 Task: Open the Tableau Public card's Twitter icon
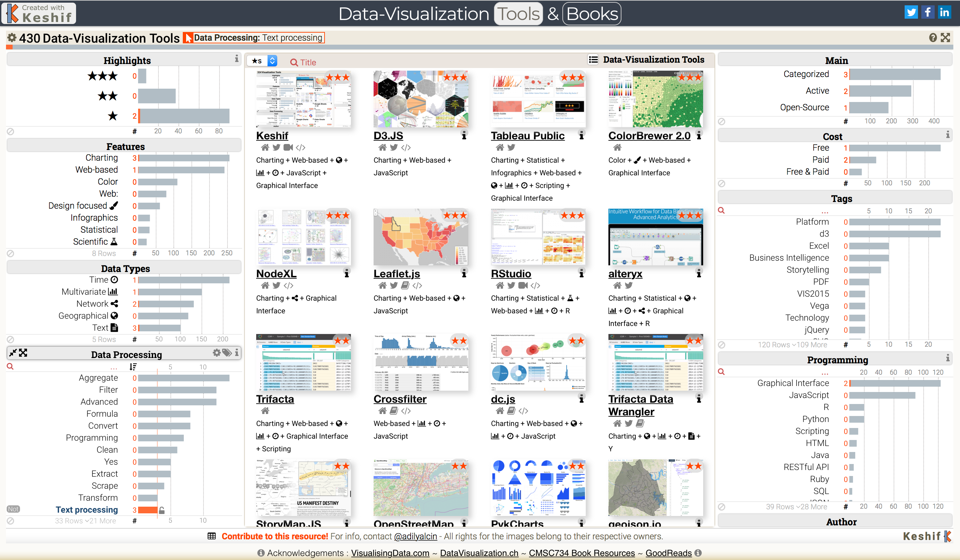[511, 147]
